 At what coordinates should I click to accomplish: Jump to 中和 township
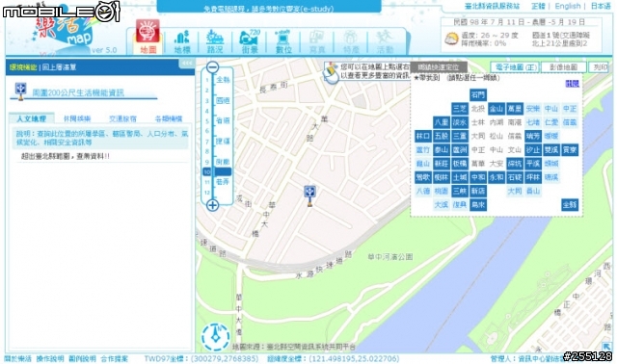[478, 177]
